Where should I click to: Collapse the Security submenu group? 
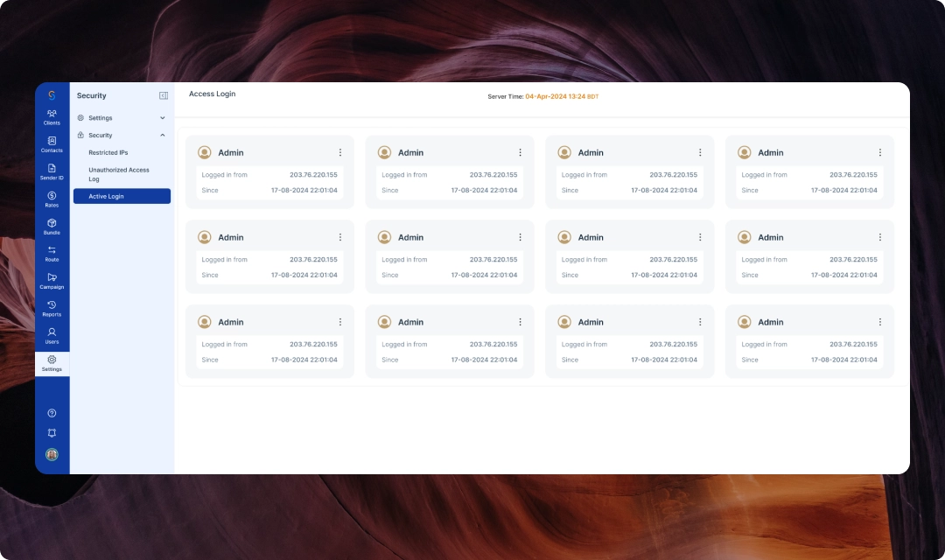click(162, 136)
